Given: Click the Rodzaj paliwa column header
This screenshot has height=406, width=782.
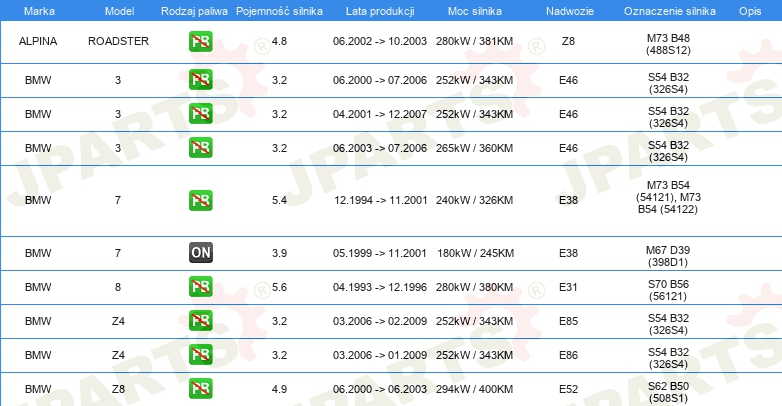Looking at the screenshot, I should [194, 11].
